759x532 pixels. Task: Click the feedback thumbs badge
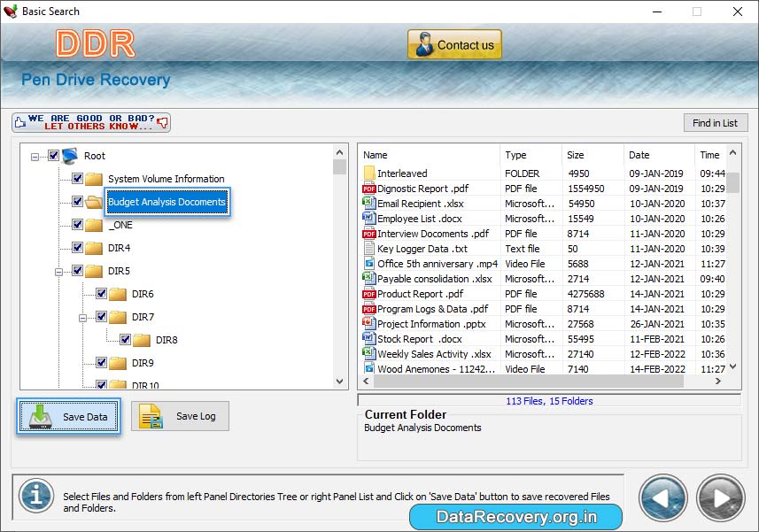(x=89, y=122)
